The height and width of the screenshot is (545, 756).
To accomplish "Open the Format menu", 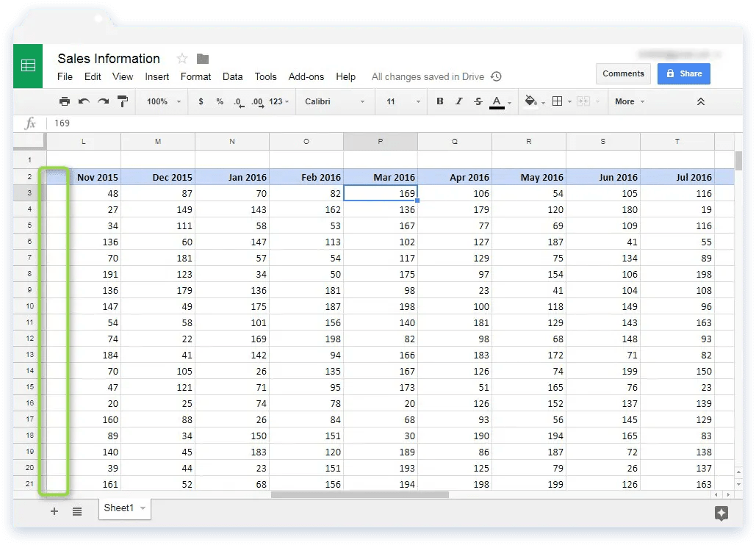I will 195,76.
